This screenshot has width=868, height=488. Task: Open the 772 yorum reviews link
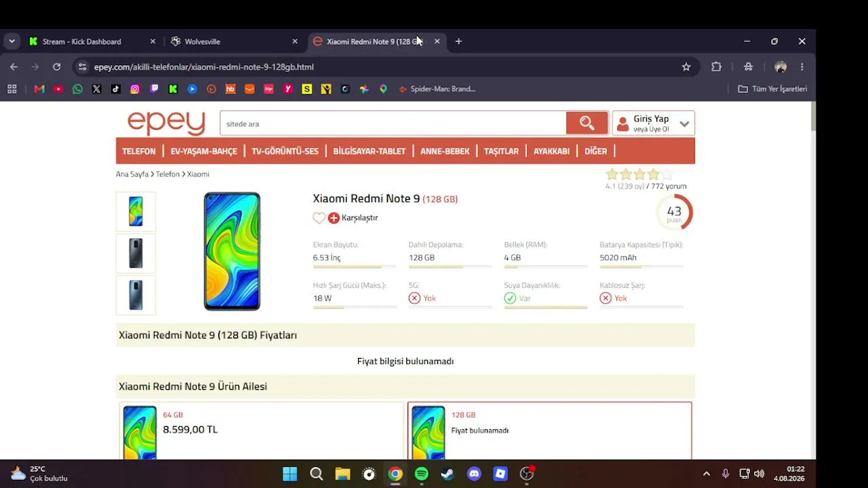click(669, 186)
